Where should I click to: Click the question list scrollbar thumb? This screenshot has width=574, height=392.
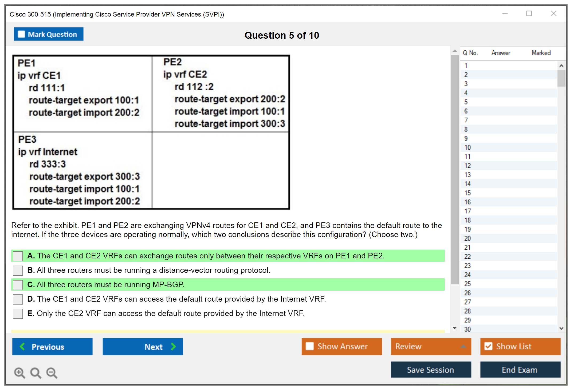(561, 78)
